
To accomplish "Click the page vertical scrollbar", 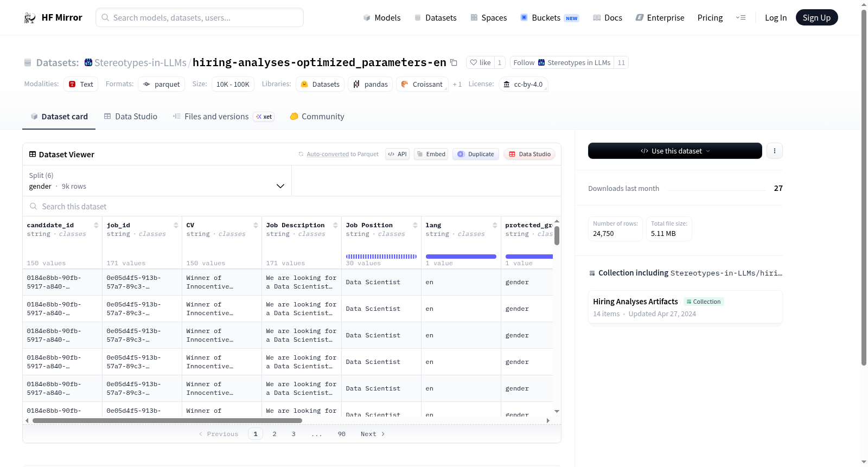I will (x=864, y=187).
